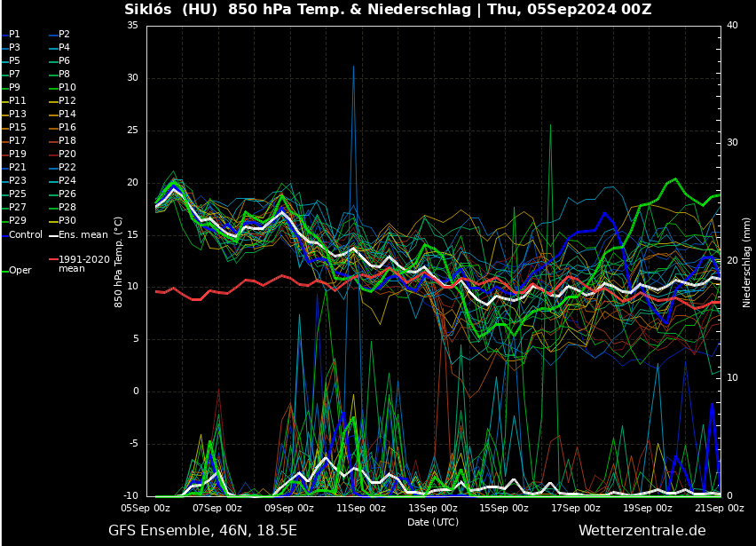Select the Ens. mean legend entry
Screen dimensions: 756x546
[83, 235]
